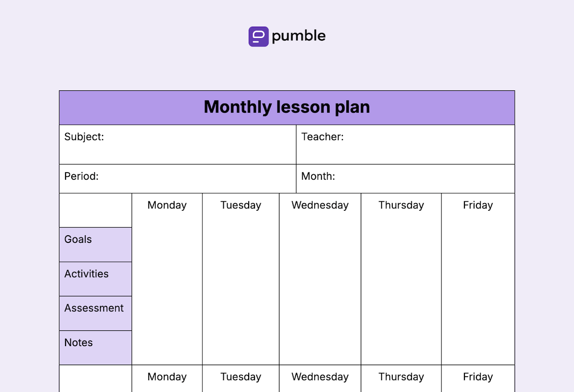Click Wednesday header in the first week

click(x=320, y=205)
